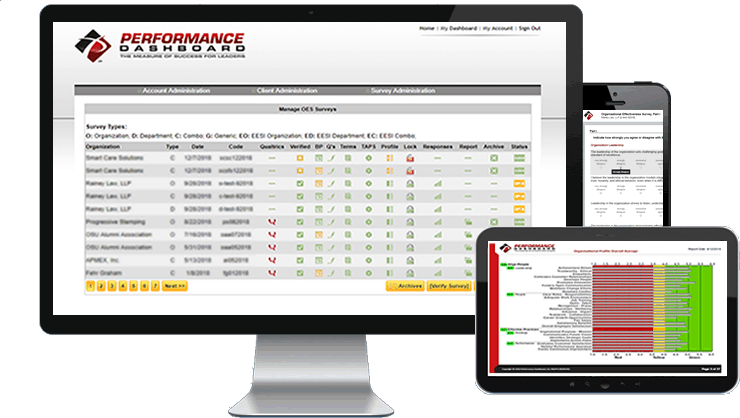Open orange BP icon for Fehr Graham
This screenshot has height=418, width=740.
(x=319, y=273)
